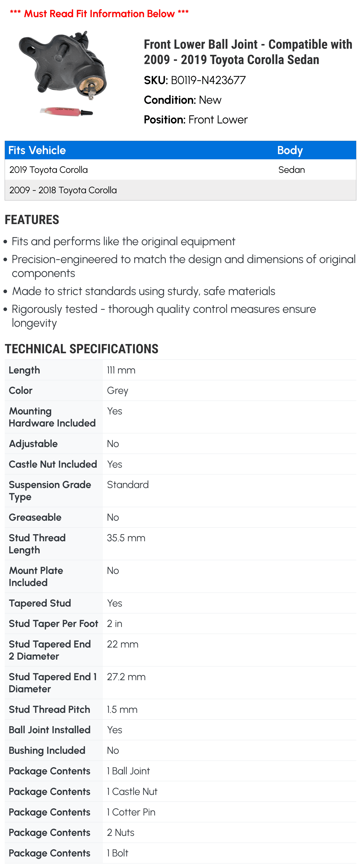Select the 2009 - 2018 Toyota Corolla row

[x=180, y=190]
